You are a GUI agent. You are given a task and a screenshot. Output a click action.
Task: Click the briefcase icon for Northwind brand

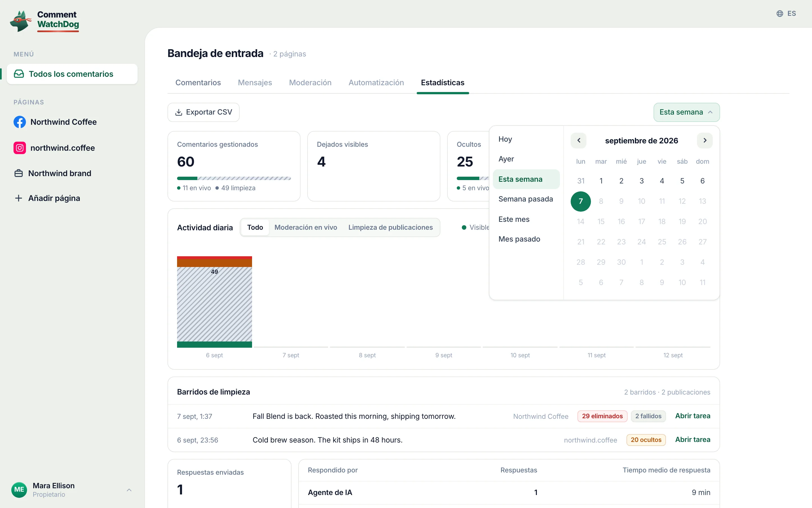click(19, 173)
